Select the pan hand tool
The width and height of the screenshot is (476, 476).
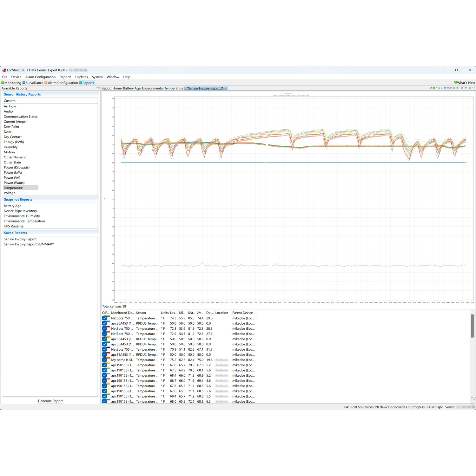pyautogui.click(x=436, y=88)
